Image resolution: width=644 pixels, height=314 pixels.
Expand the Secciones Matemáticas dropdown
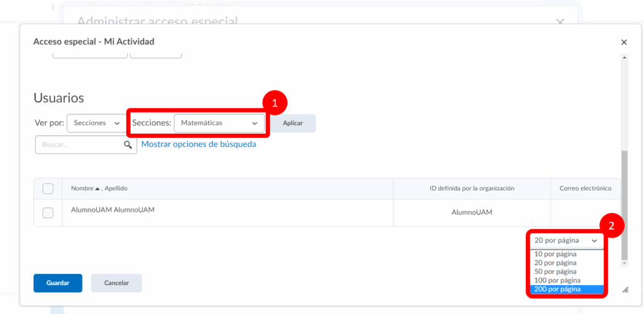[219, 123]
